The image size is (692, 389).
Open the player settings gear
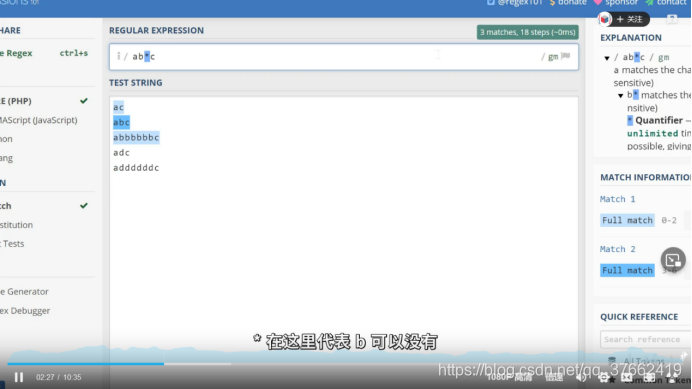(x=603, y=377)
